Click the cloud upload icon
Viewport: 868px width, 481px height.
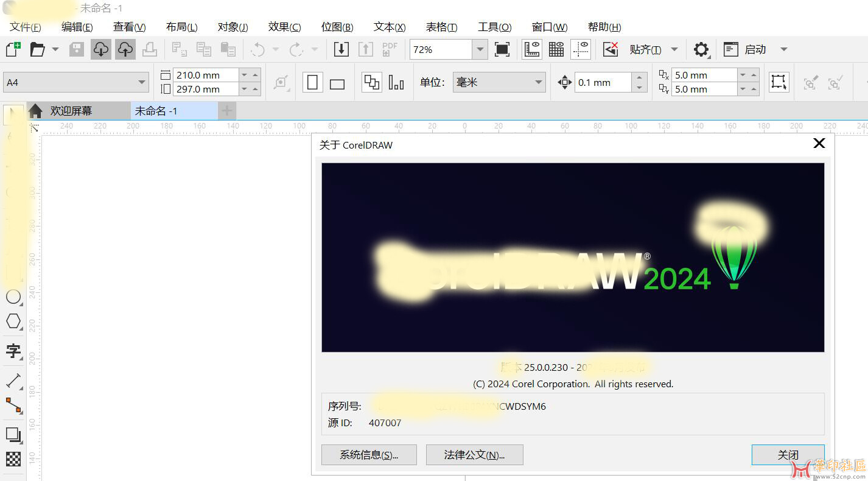pyautogui.click(x=125, y=49)
